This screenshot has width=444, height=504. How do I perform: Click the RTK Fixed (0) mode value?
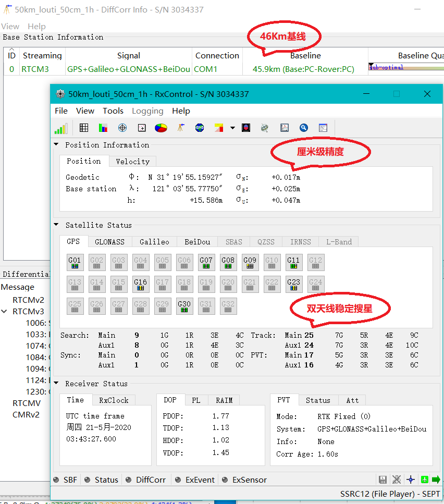(x=344, y=416)
